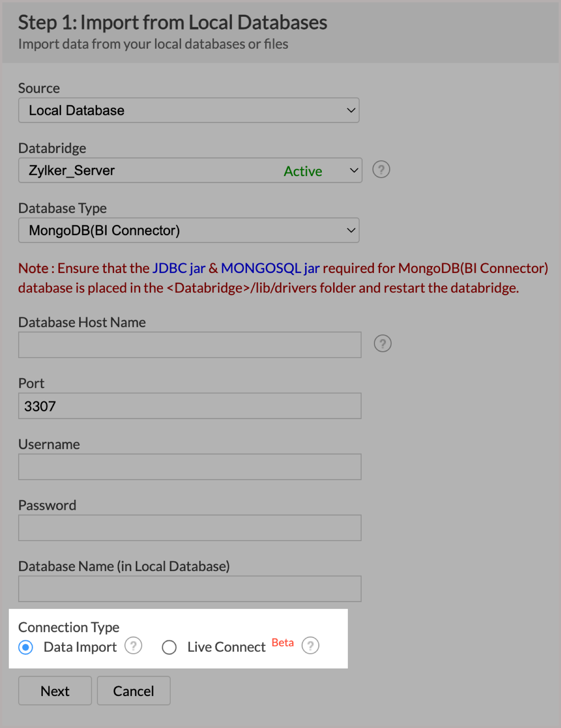Click the Password input field
This screenshot has width=561, height=728.
pyautogui.click(x=190, y=528)
